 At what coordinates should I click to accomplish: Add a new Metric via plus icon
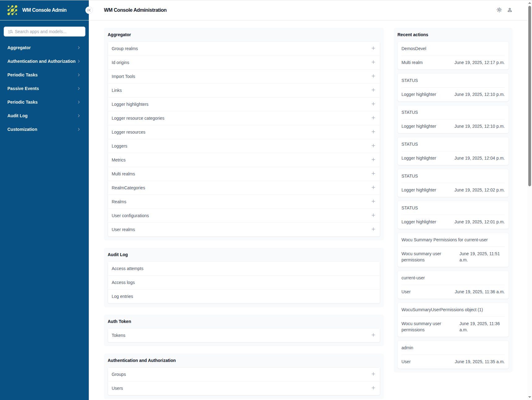(x=373, y=160)
